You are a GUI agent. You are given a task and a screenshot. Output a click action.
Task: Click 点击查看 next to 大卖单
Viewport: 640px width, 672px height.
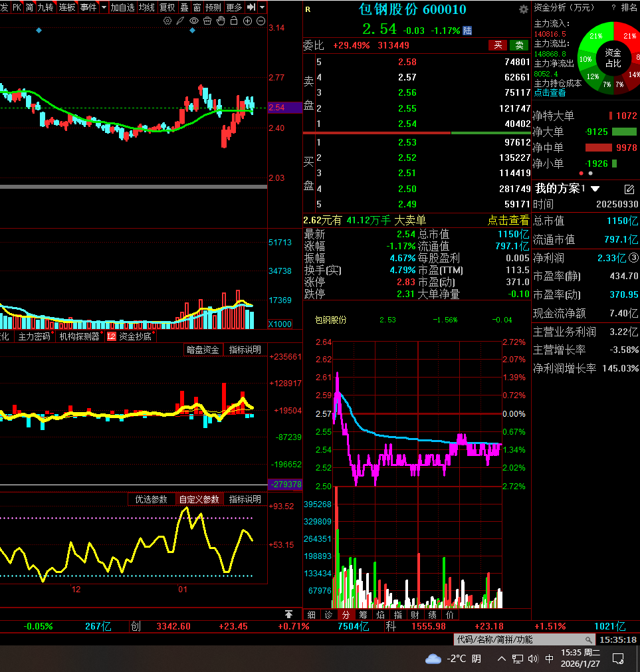point(508,220)
